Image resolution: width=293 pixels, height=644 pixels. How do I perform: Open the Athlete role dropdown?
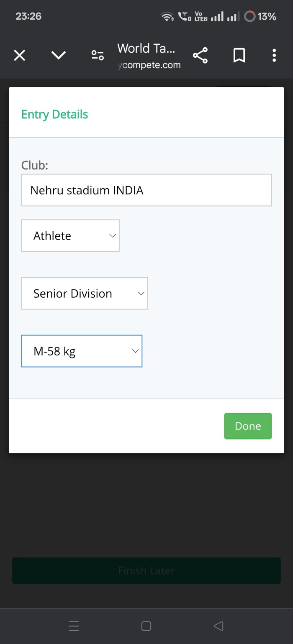[70, 236]
